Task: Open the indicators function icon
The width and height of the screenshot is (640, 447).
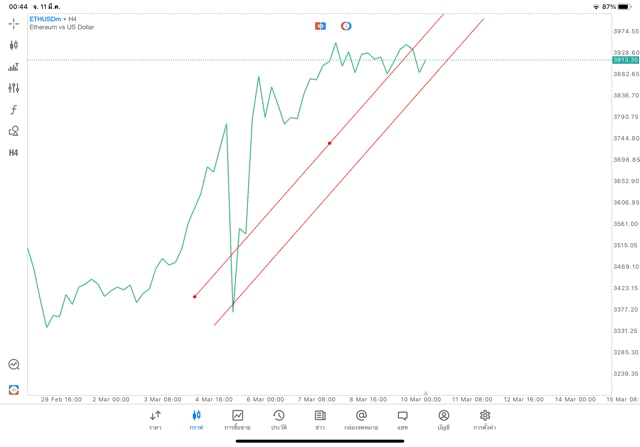Action: point(14,110)
